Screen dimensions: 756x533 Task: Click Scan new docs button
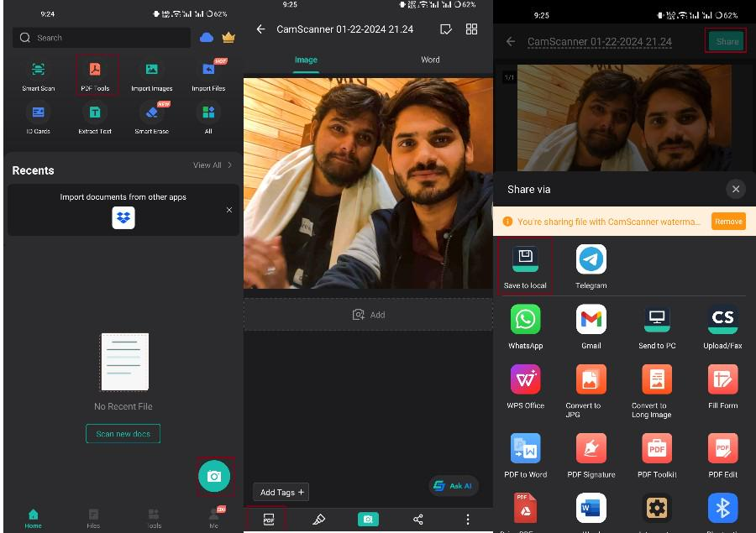[x=123, y=434]
